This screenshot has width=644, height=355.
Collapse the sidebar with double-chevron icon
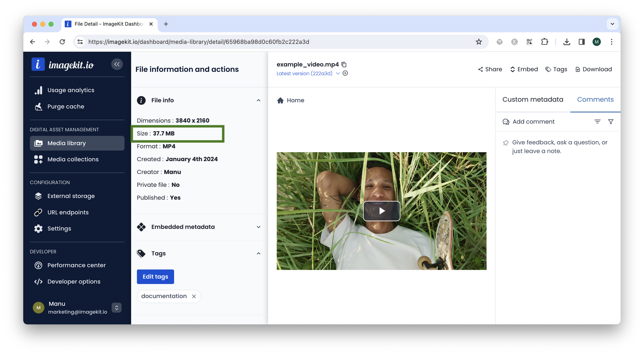(117, 64)
